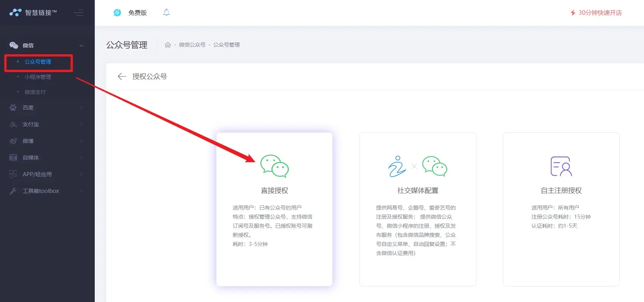Click 注册公众号耗时：15分钟 text
The height and width of the screenshot is (302, 644).
click(561, 217)
